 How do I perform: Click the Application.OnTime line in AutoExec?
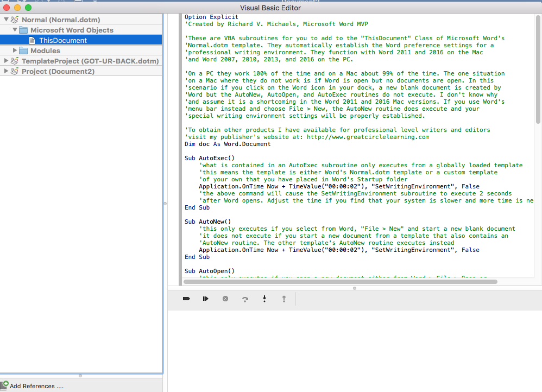click(x=339, y=186)
